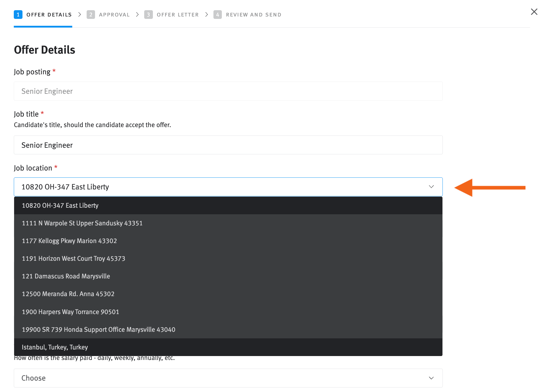The height and width of the screenshot is (392, 545).
Task: Choose Istanbul, Turkey, Turkey location
Action: 228,347
